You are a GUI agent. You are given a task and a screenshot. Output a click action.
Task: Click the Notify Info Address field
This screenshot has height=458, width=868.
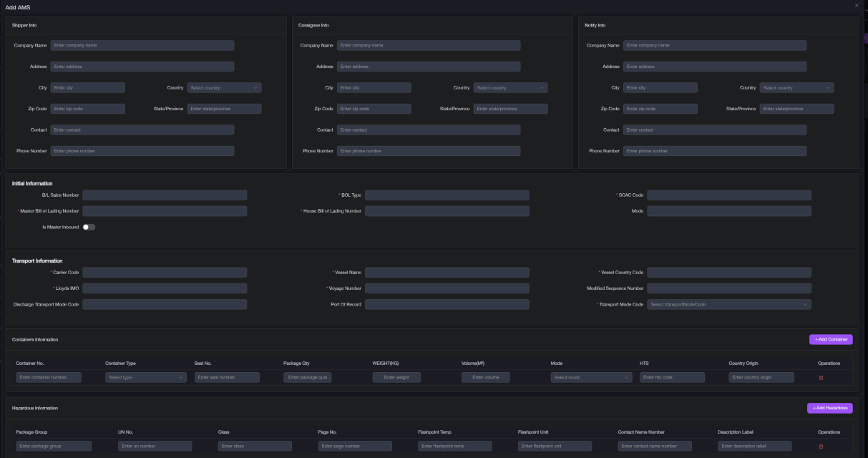point(715,67)
